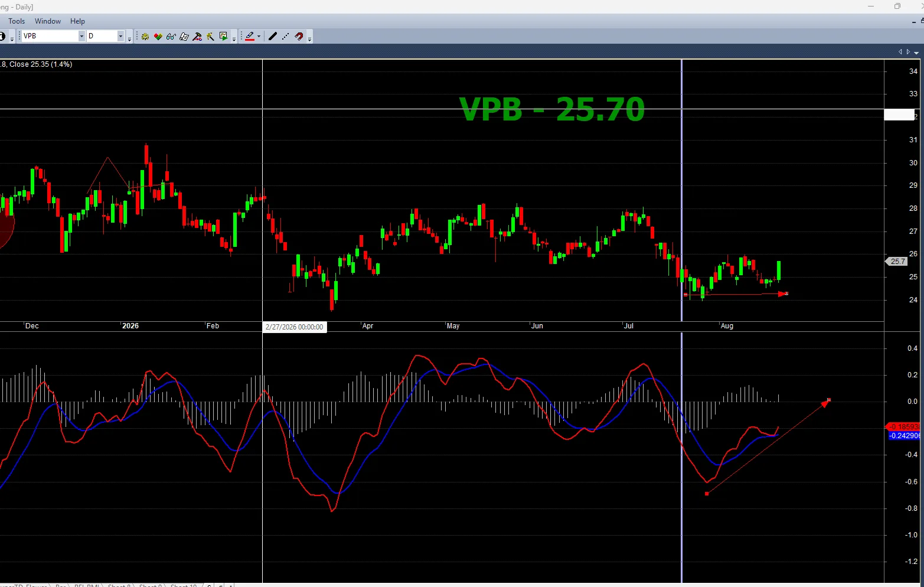This screenshot has width=924, height=587.
Task: Toggle the red magnet snap icon
Action: pyautogui.click(x=299, y=37)
